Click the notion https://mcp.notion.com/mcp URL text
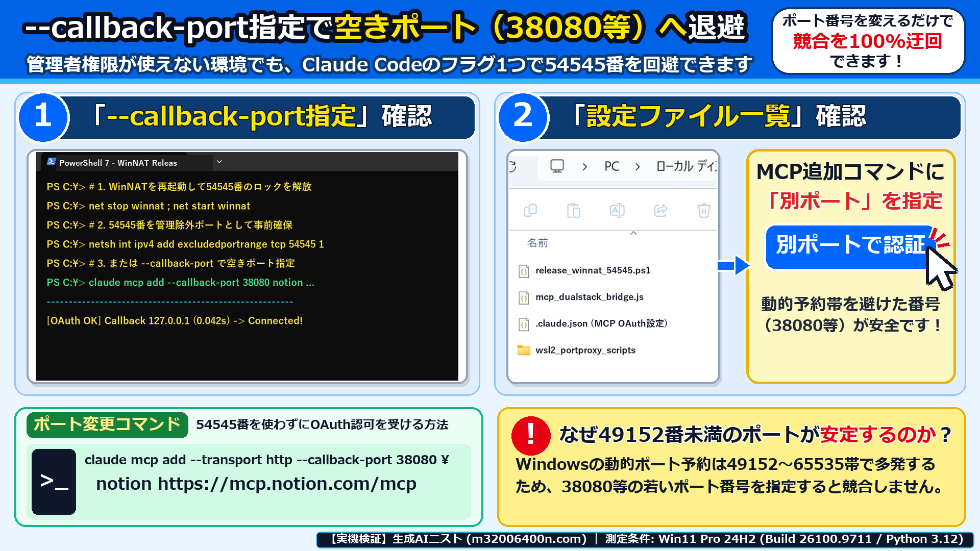Viewport: 980px width, 551px height. tap(256, 484)
